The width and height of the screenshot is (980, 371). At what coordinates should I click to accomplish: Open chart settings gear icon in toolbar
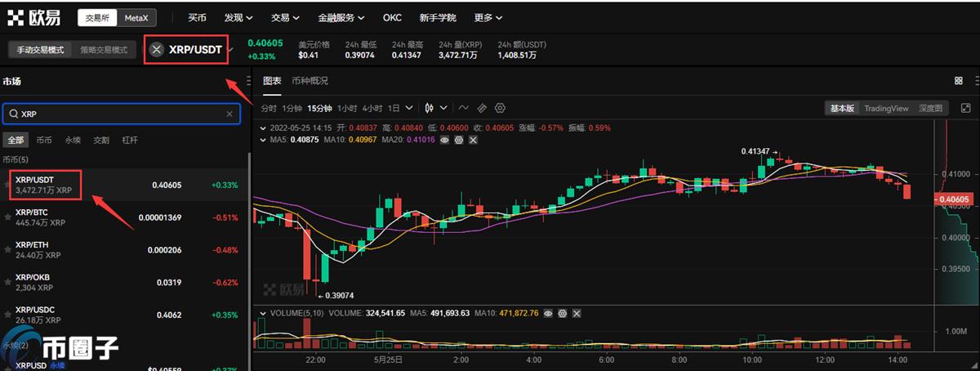(x=501, y=107)
